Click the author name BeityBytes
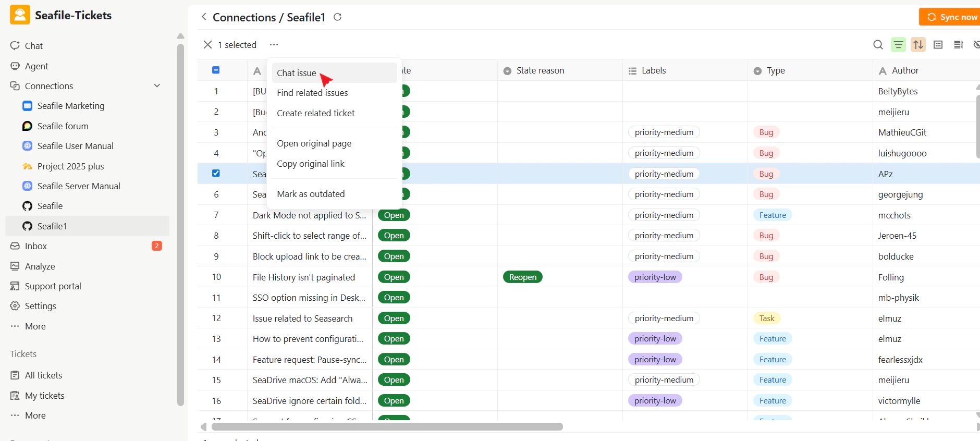Image resolution: width=980 pixels, height=441 pixels. 898,91
